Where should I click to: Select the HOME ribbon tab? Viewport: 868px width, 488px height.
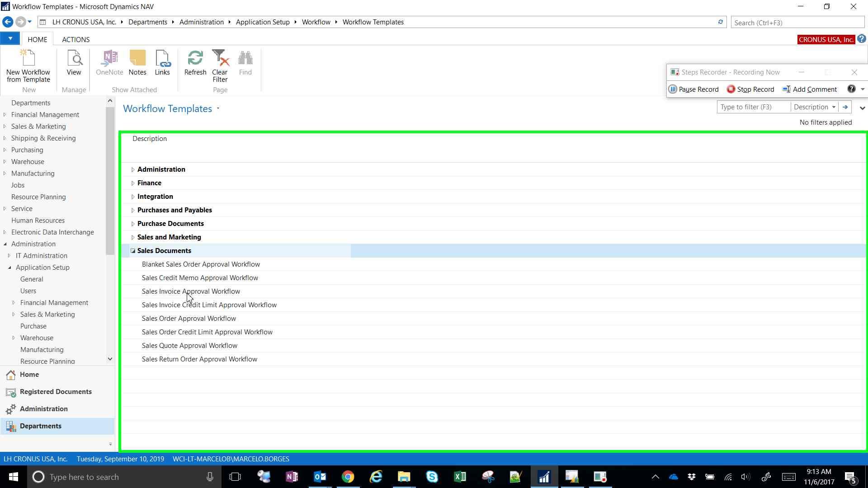[37, 39]
